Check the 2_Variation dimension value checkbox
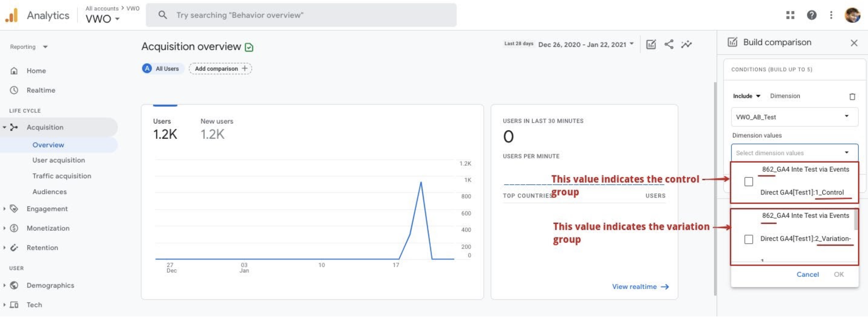 tap(748, 239)
